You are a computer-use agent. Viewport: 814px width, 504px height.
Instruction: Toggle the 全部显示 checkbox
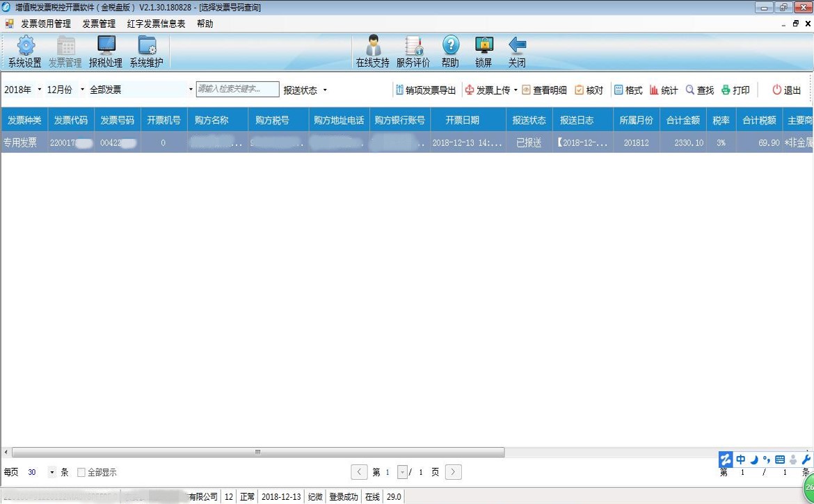coord(81,473)
